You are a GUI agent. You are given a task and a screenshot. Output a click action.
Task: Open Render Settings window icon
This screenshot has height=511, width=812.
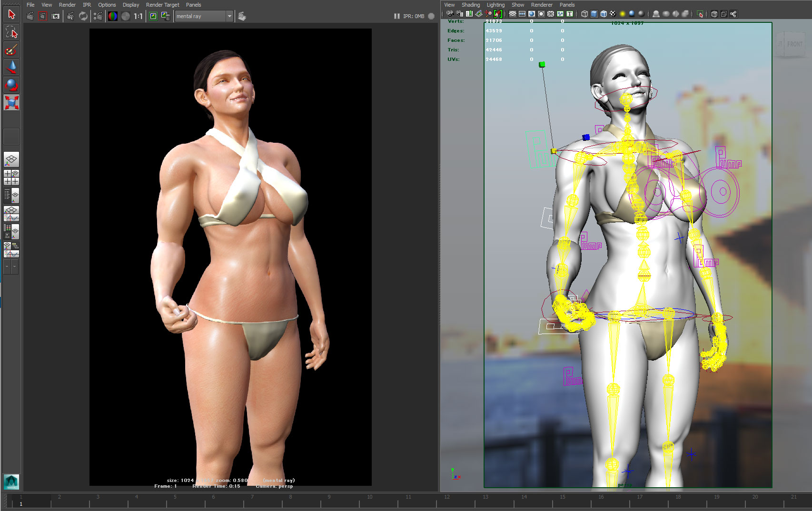(x=98, y=16)
